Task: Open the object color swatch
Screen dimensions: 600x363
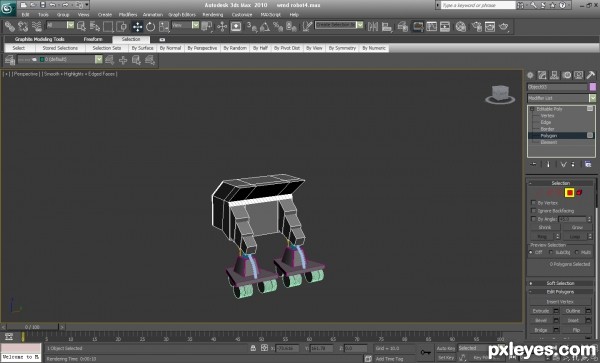Action: tap(592, 87)
